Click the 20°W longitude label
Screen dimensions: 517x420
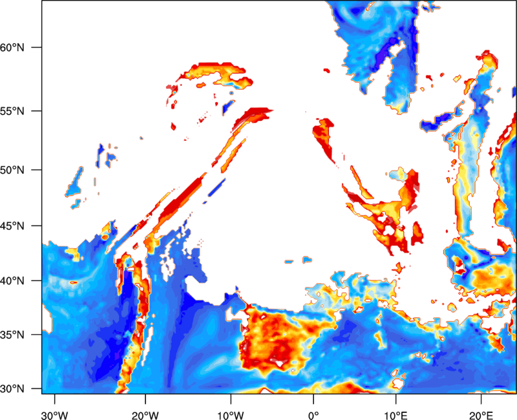pyautogui.click(x=145, y=415)
